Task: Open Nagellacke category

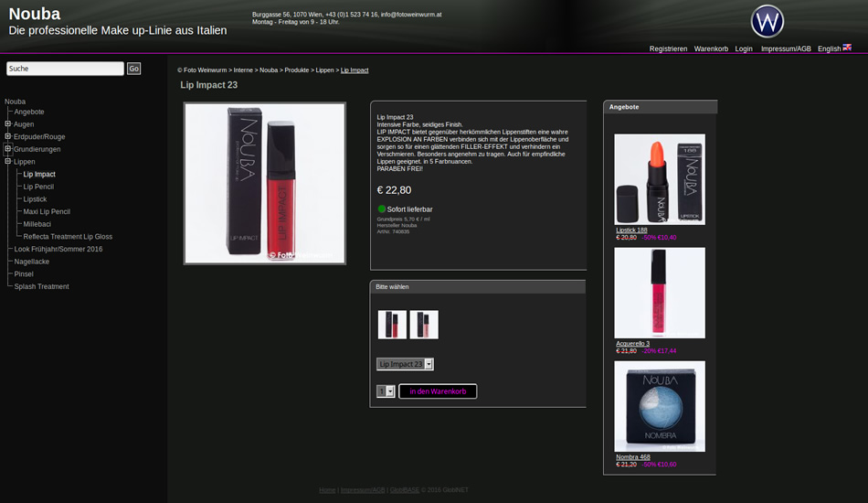Action: tap(32, 262)
